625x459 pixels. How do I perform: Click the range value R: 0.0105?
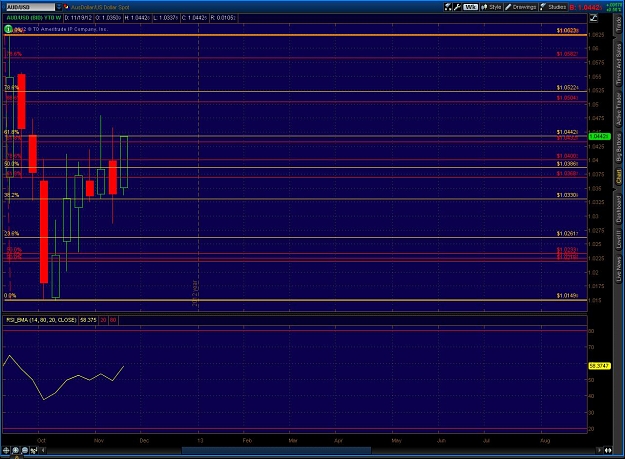(223, 18)
